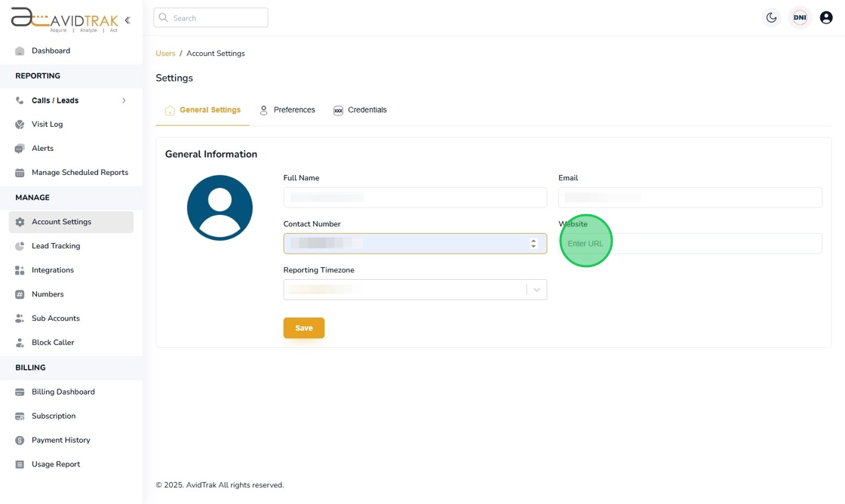This screenshot has height=504, width=845.
Task: Click the Integrations grid icon
Action: pyautogui.click(x=20, y=271)
